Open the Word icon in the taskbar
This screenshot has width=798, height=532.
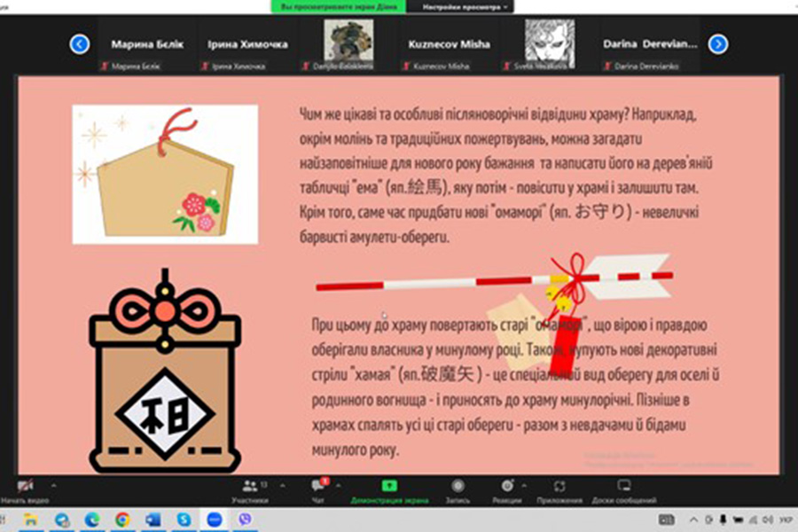point(153,520)
